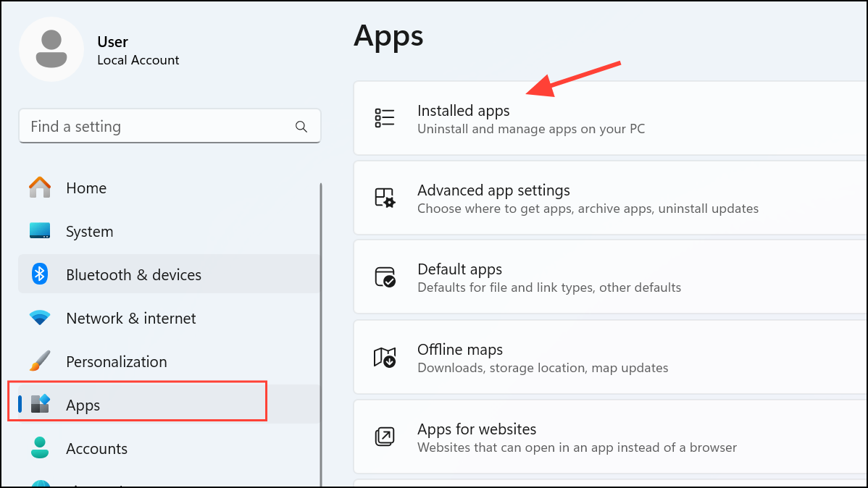Open Bluetooth & devices settings
This screenshot has height=488, width=868.
tap(170, 274)
